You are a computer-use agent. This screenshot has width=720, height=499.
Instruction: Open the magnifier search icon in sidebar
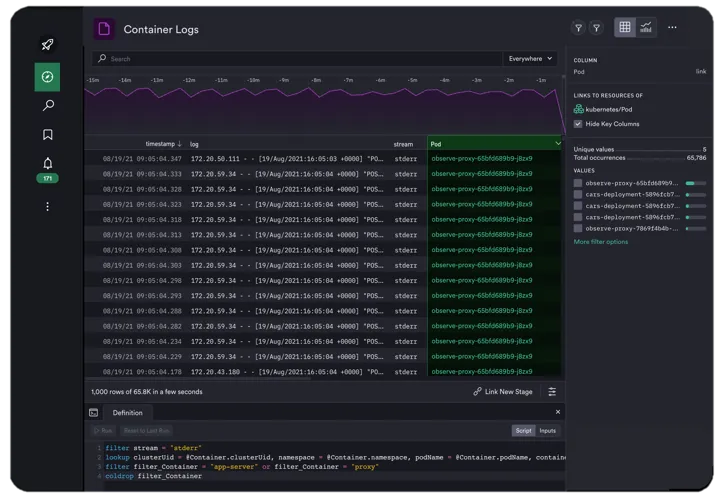point(48,106)
